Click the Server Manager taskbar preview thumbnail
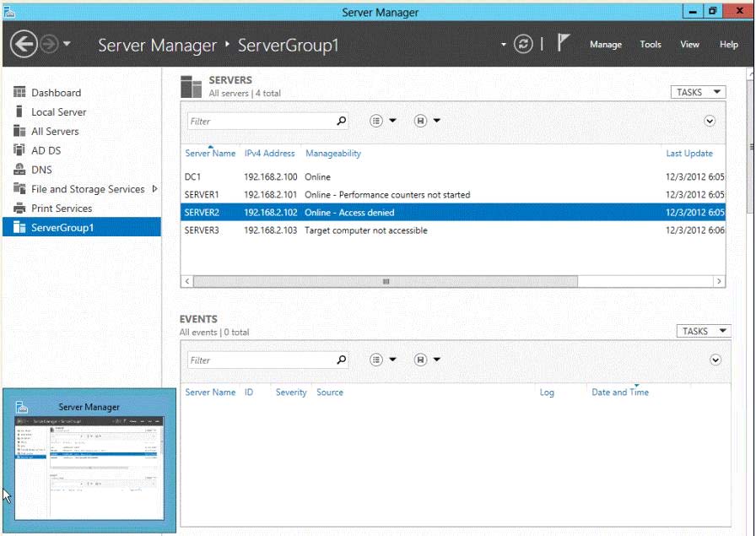Viewport: 756px width, 536px height. click(89, 467)
